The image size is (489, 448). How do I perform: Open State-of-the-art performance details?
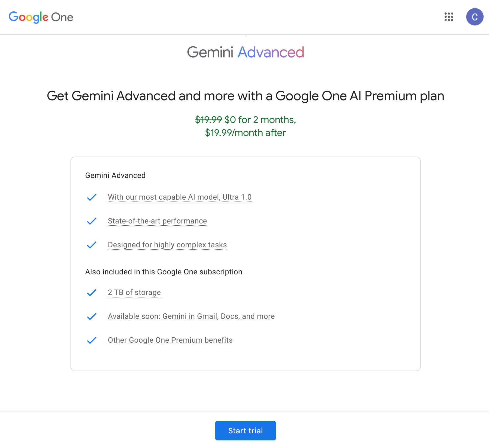[x=157, y=221]
